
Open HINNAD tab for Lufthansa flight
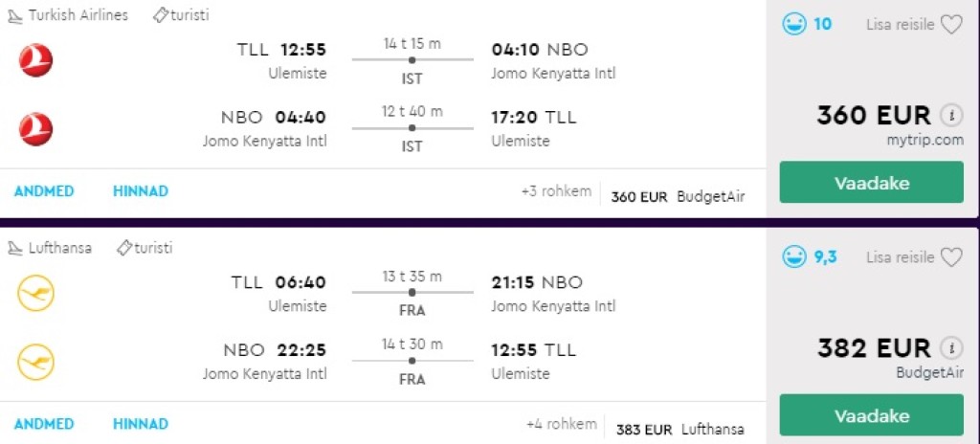tap(140, 424)
